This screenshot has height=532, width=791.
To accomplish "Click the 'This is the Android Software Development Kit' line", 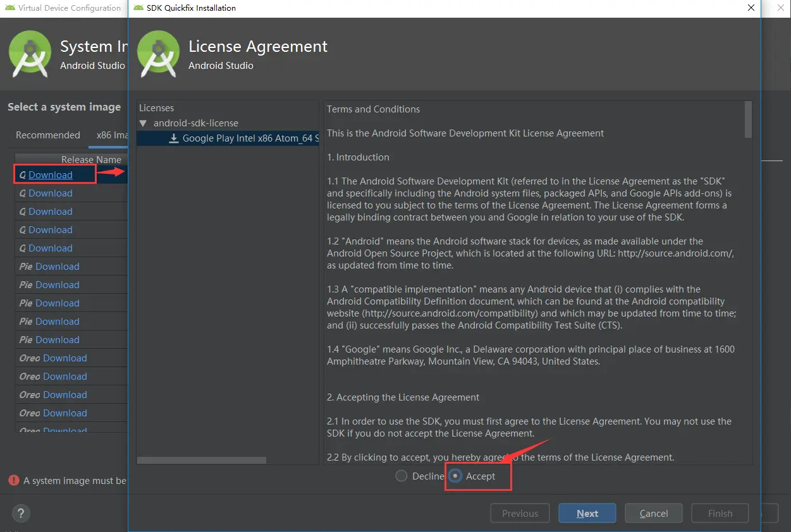I will point(465,133).
